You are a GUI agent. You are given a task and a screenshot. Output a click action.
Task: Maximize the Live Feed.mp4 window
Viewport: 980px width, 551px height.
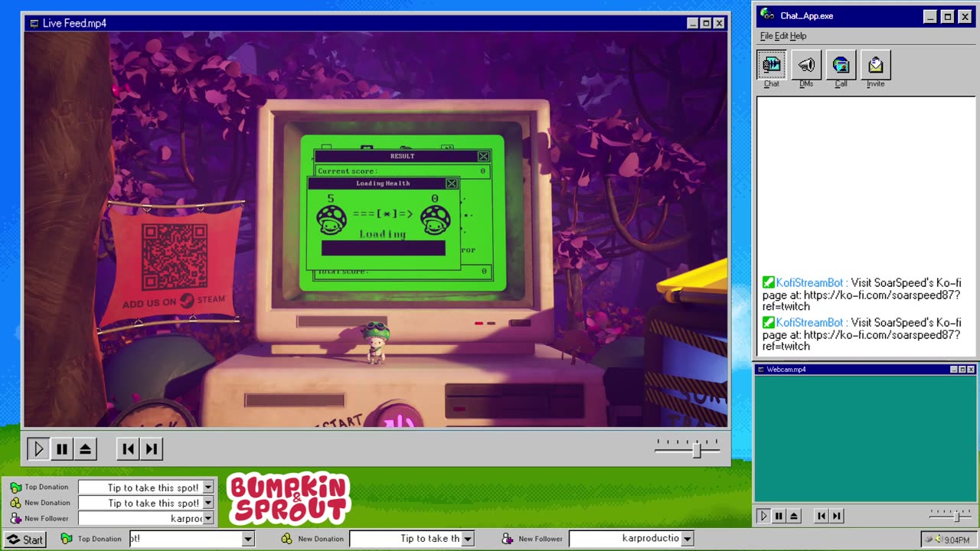706,23
